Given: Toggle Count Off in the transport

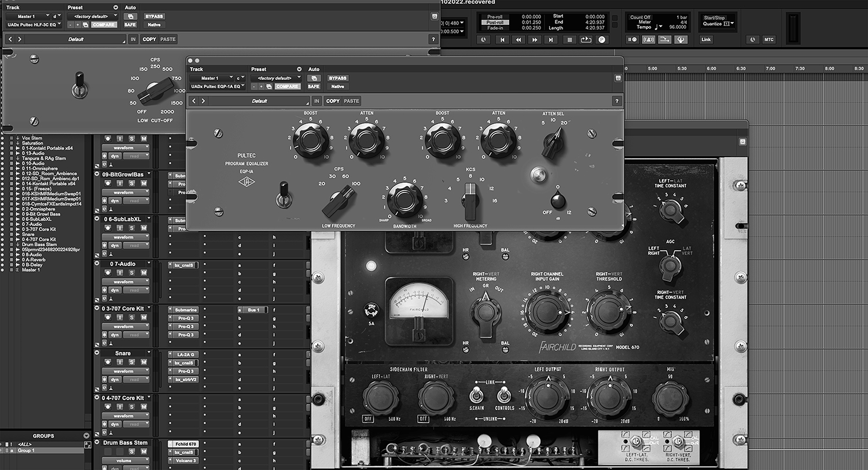Looking at the screenshot, I should click(x=640, y=17).
